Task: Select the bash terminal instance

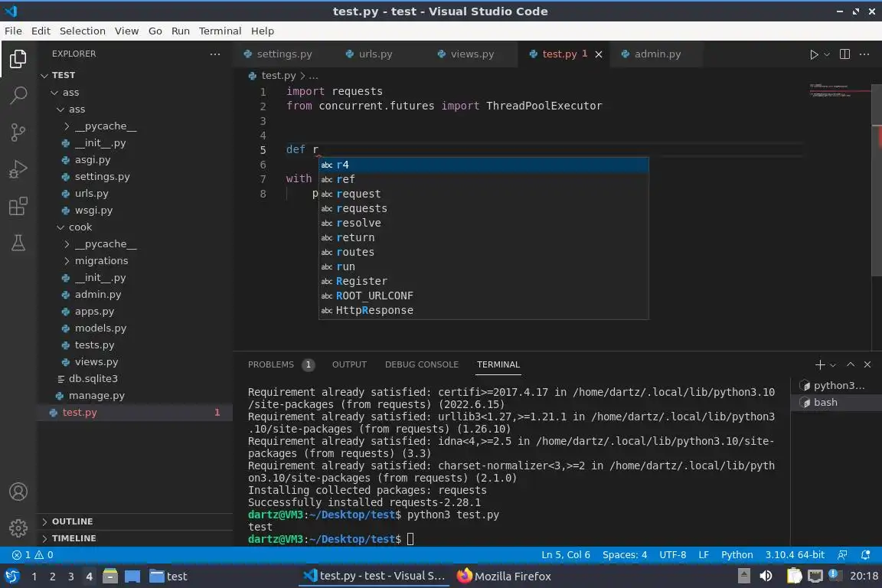Action: click(836, 402)
